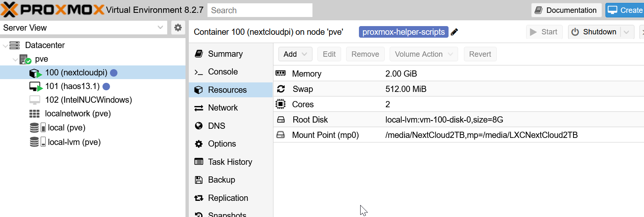This screenshot has width=644, height=217.
Task: Click the gear icon beside Server View
Action: pyautogui.click(x=178, y=28)
